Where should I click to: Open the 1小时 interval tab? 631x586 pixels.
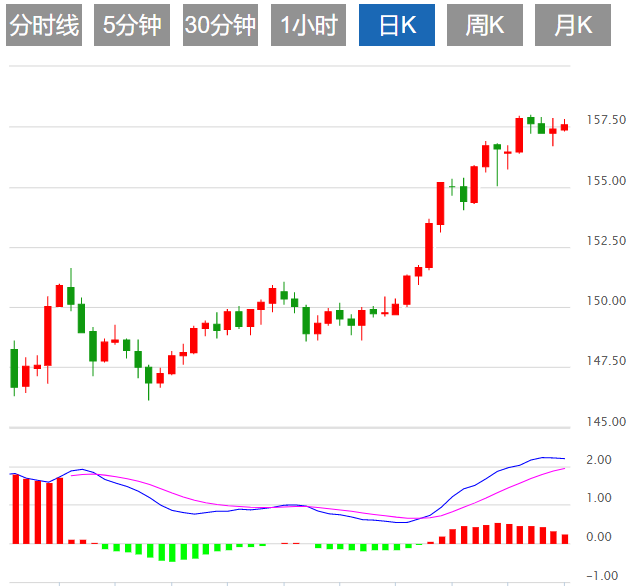(308, 25)
